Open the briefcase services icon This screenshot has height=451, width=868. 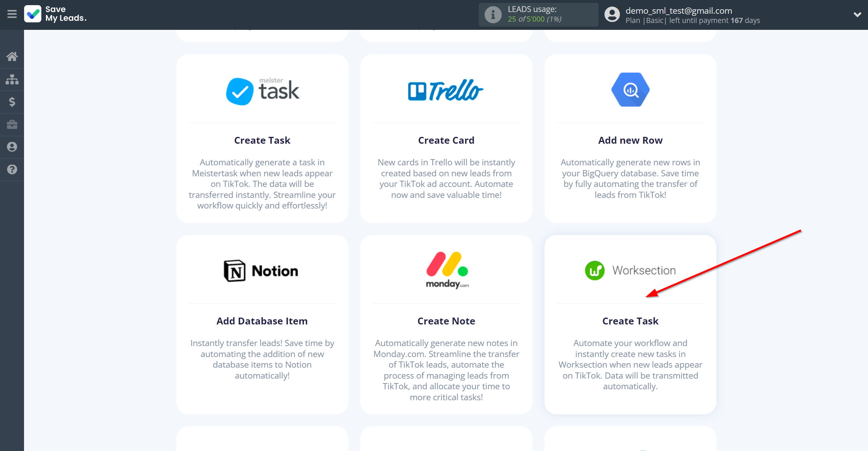(12, 124)
